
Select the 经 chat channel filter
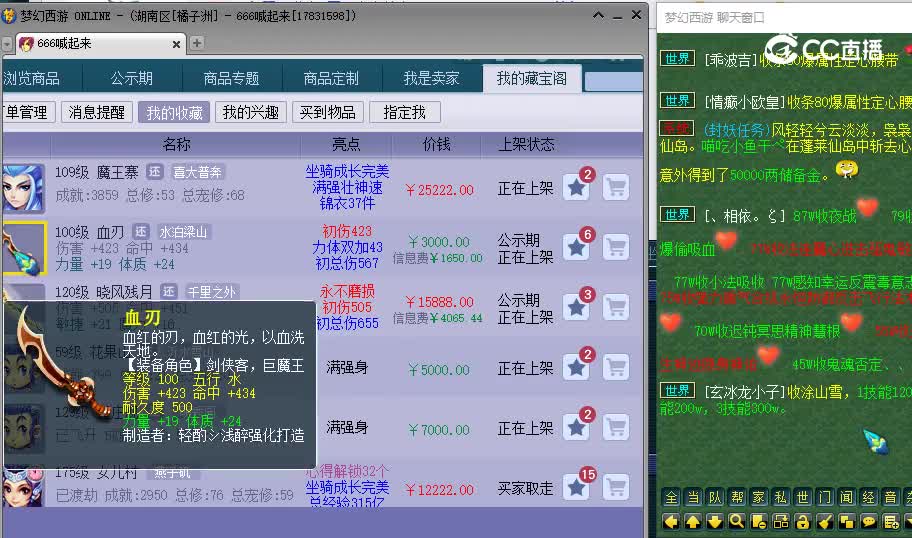pos(868,497)
